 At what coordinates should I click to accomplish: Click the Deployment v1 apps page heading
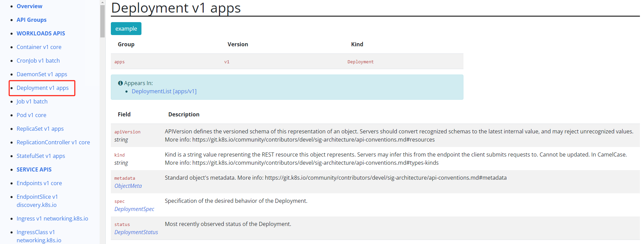tap(176, 7)
